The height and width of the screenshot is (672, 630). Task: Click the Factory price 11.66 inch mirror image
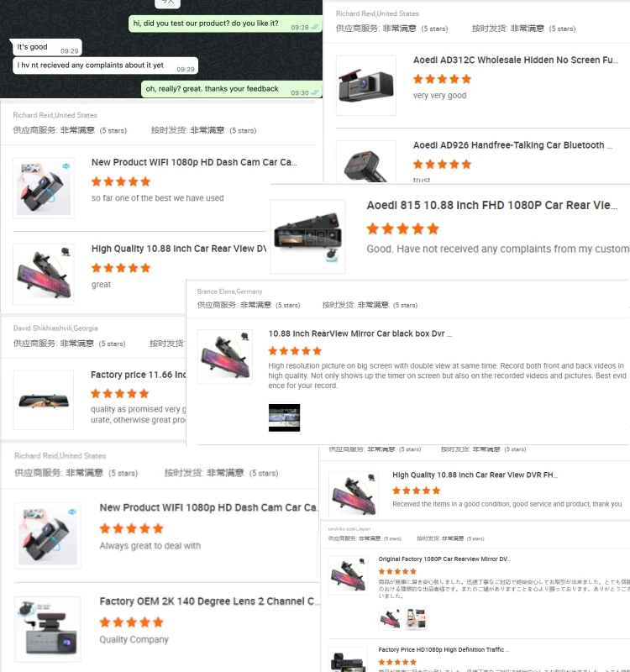tap(44, 400)
